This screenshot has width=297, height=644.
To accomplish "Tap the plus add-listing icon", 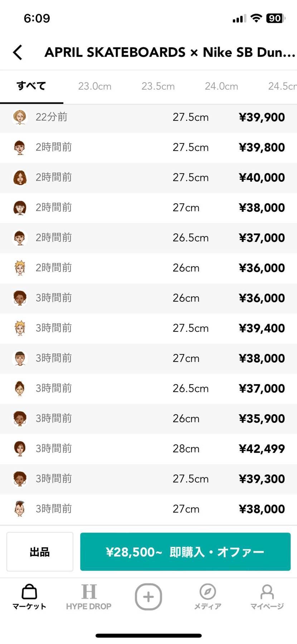I will tap(148, 597).
